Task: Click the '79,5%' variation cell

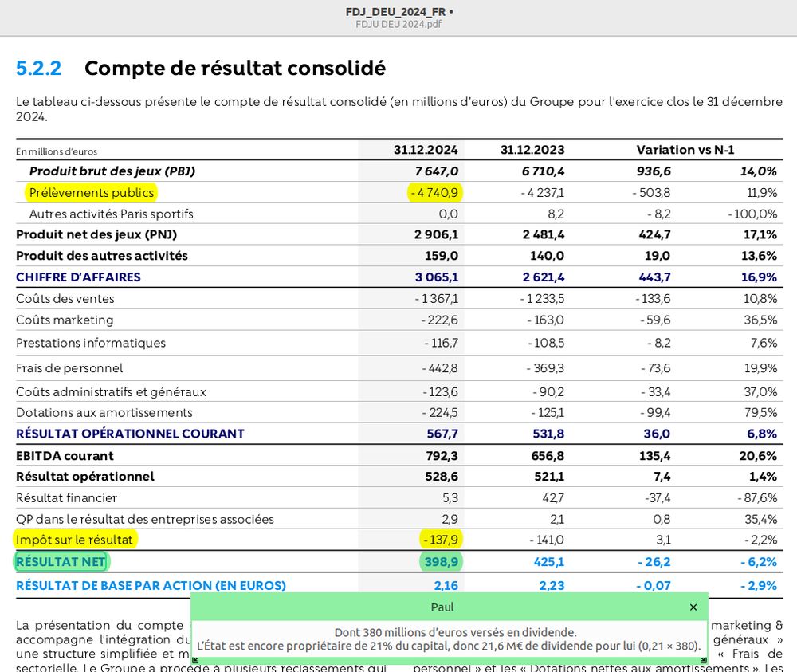Action: point(761,413)
